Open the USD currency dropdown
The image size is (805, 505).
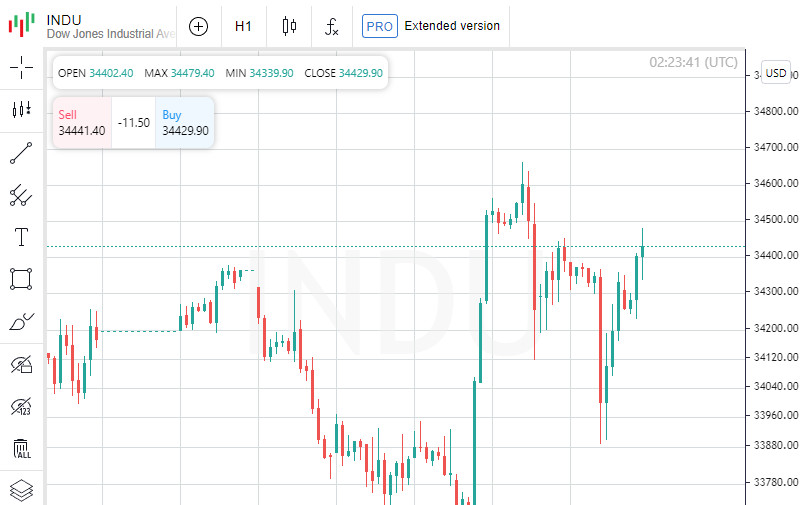coord(776,72)
